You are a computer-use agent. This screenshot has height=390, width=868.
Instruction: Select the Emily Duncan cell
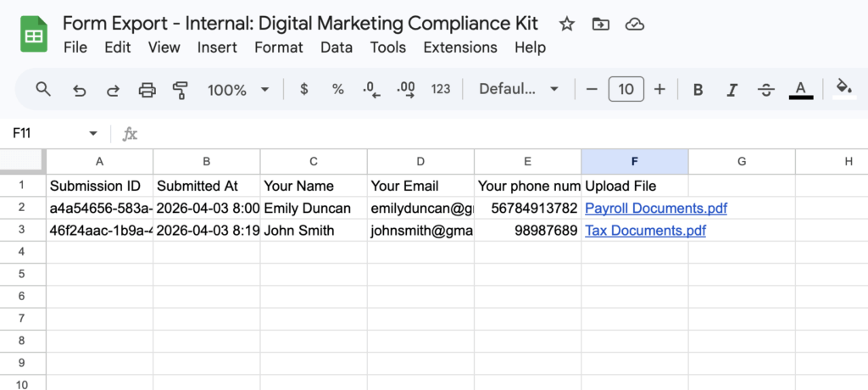pos(314,209)
